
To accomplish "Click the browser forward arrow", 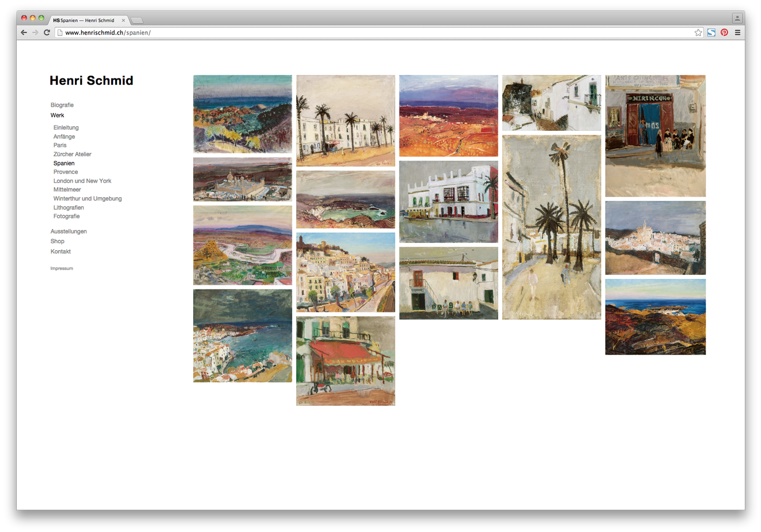I will 35,33.
